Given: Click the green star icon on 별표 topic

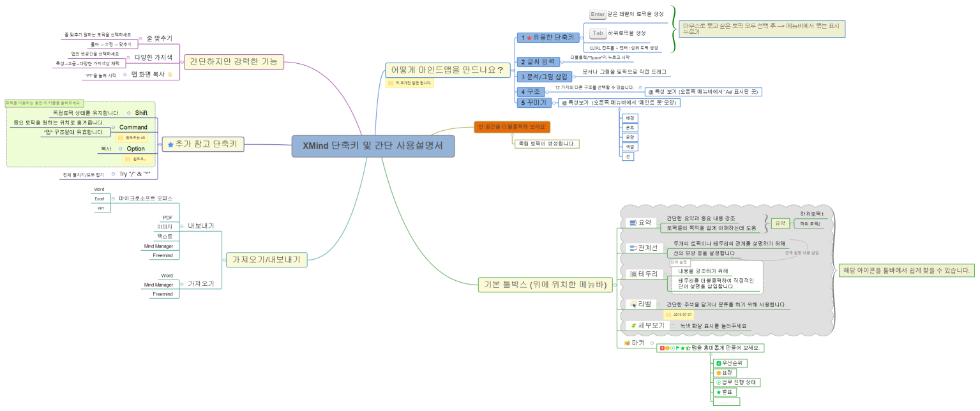Looking at the screenshot, I should coord(718,392).
